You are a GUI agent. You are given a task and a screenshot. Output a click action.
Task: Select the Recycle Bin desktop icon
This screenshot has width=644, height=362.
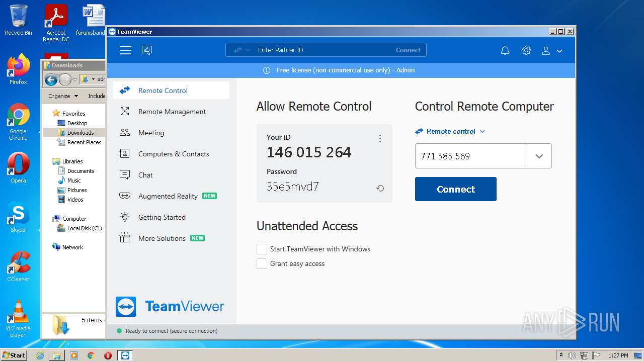point(18,20)
